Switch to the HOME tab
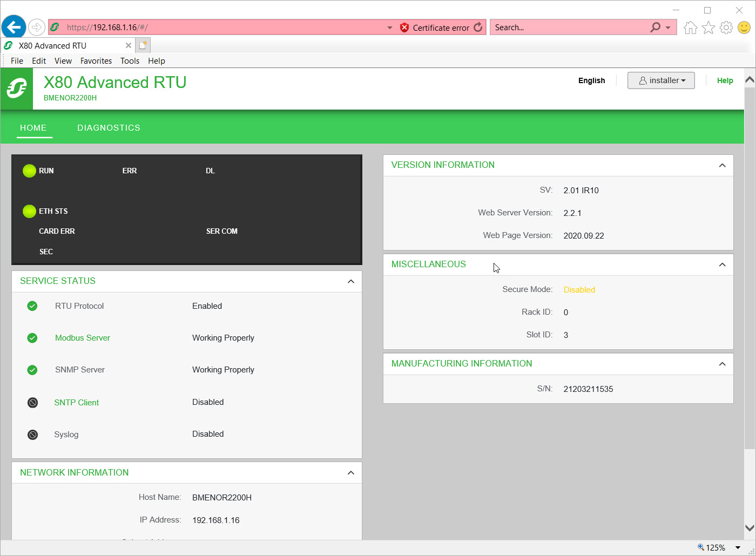 point(33,128)
